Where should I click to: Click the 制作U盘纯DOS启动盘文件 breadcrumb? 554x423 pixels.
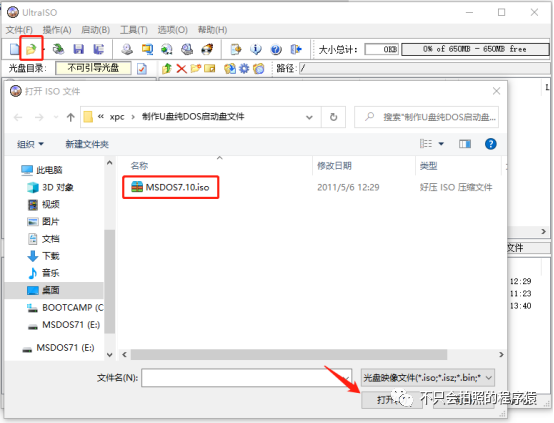(193, 117)
